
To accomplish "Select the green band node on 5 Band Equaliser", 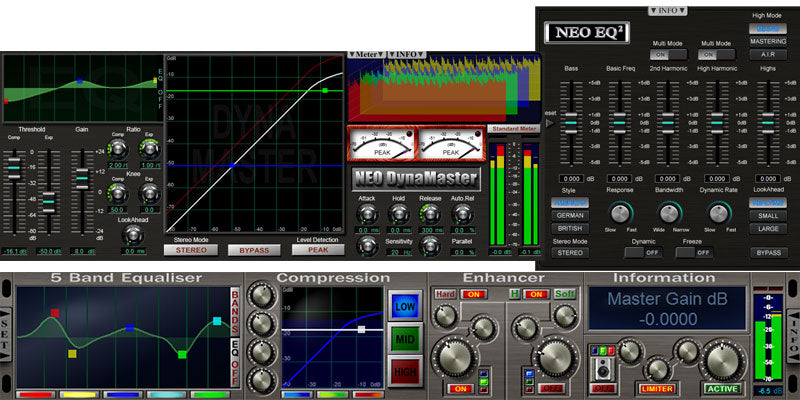I will coord(182,354).
